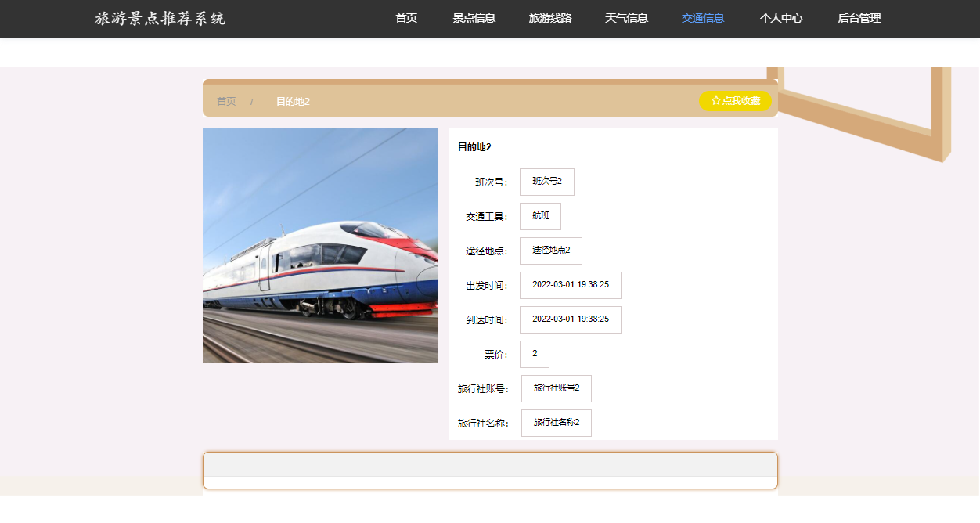Click the 首页 breadcrumb link
The image size is (980, 523).
click(226, 102)
